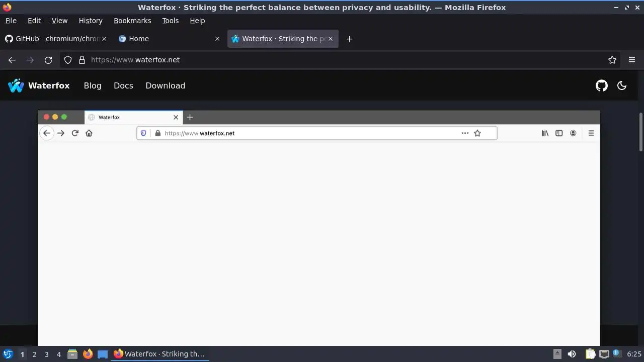
Task: Go back using the browser back arrow
Action: (12, 60)
